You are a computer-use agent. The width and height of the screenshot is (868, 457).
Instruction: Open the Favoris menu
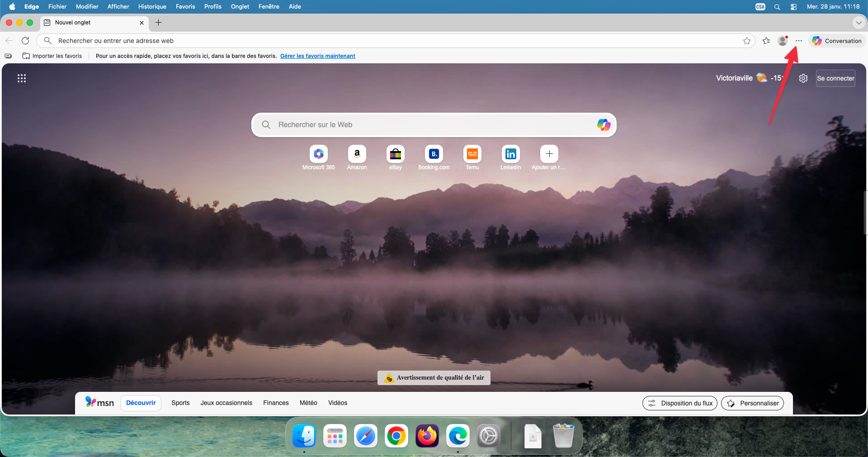point(185,6)
